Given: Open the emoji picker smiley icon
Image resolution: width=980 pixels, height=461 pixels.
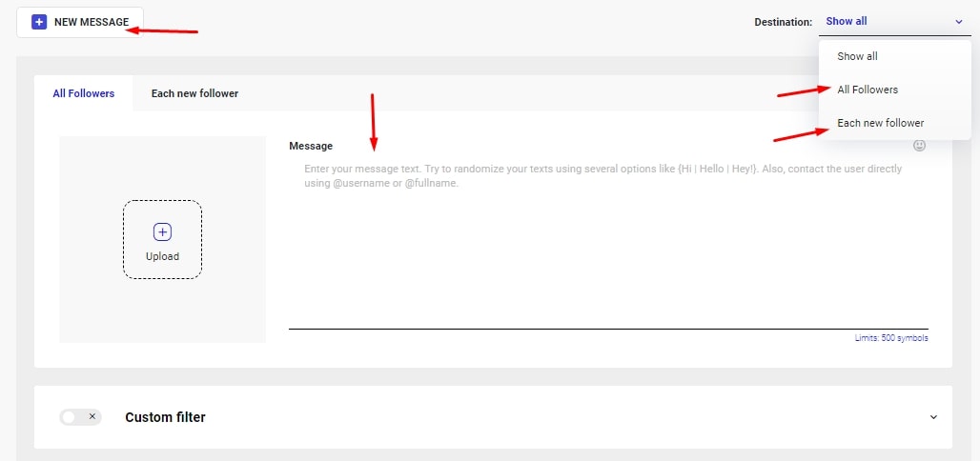Looking at the screenshot, I should click(919, 146).
